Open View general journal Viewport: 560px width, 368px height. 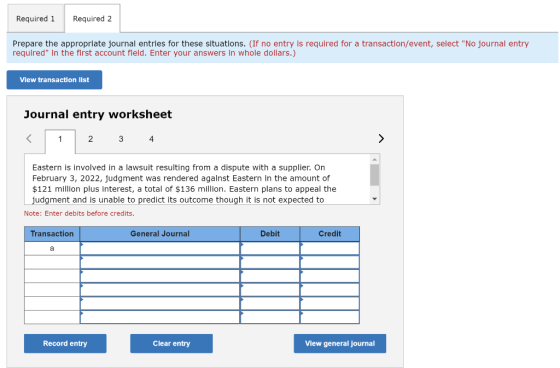(340, 343)
